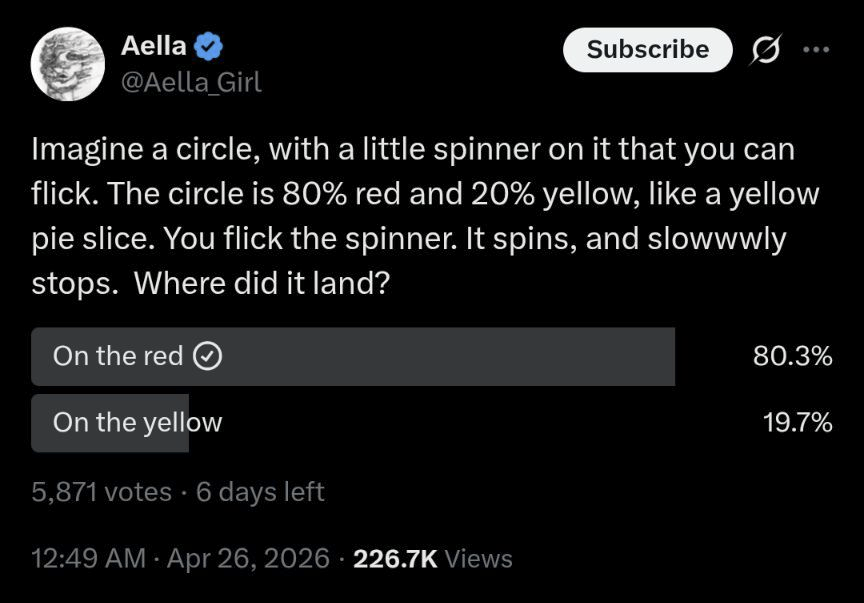Select the "On the red" poll option
Viewport: 864px width, 603px height.
[x=118, y=356]
